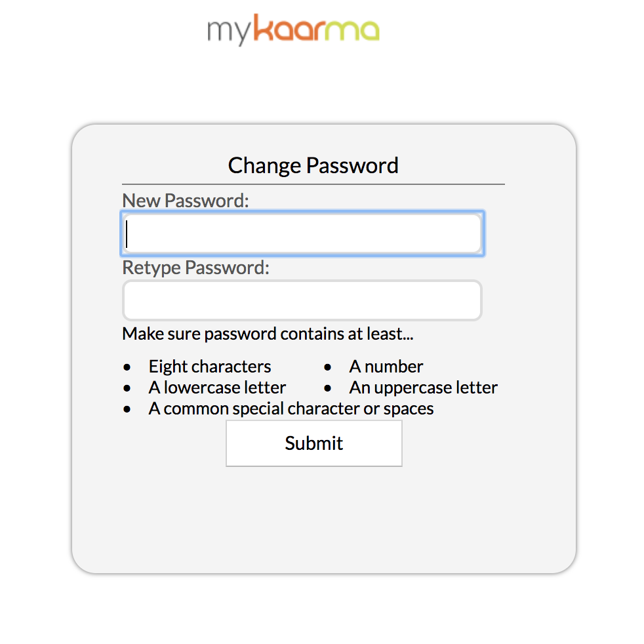Click the 'Make sure password contains' text
644x644 pixels.
268,334
